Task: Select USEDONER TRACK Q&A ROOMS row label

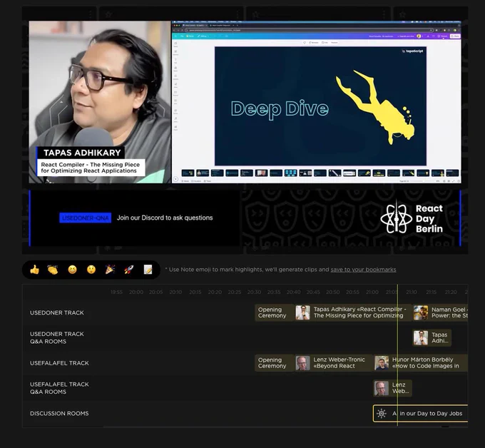Action: 57,337
